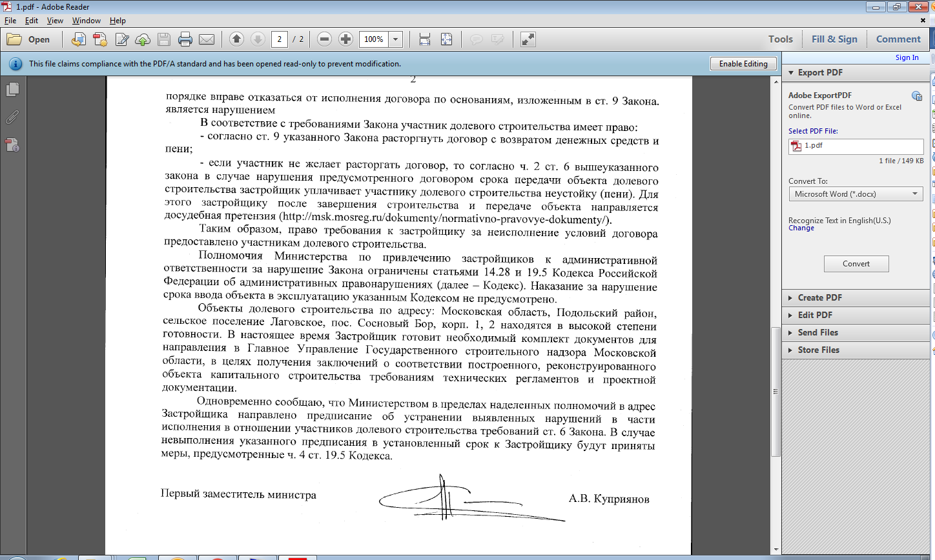Image resolution: width=935 pixels, height=560 pixels.
Task: Click the Convert button
Action: coord(856,264)
